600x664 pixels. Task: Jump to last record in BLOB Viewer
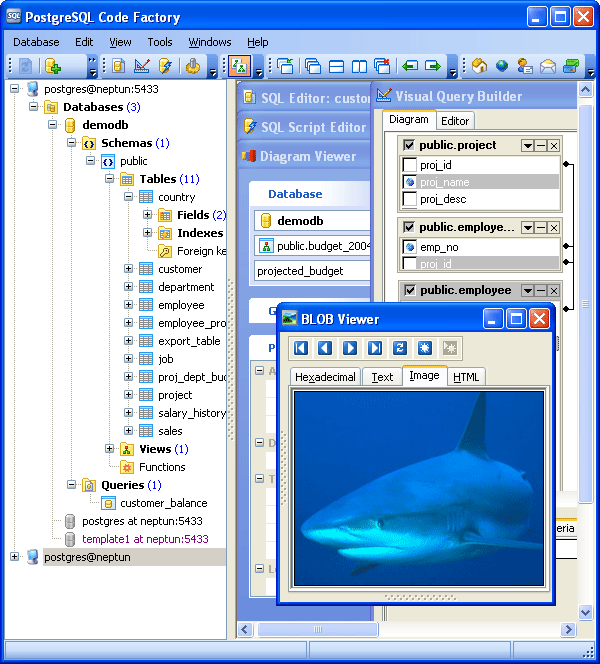[375, 348]
